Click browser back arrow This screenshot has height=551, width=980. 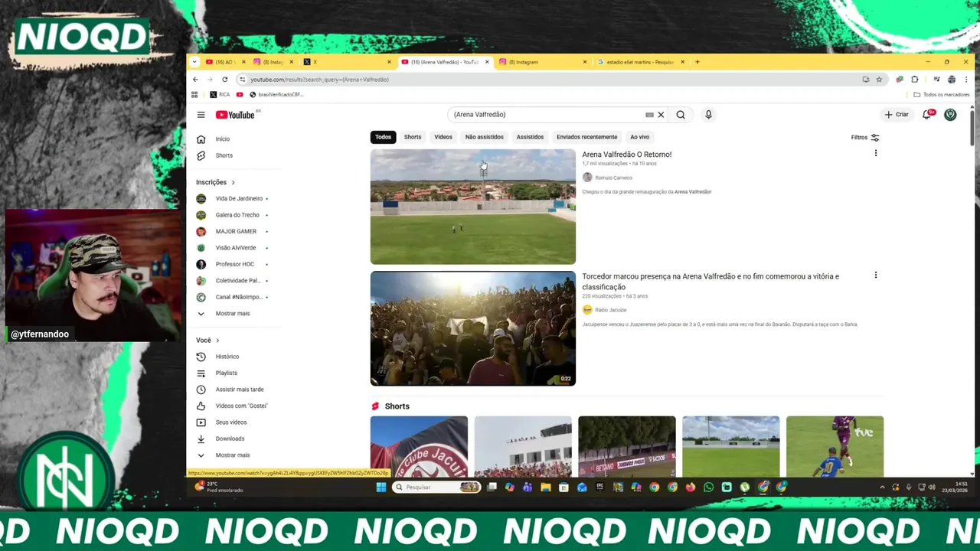tap(195, 80)
